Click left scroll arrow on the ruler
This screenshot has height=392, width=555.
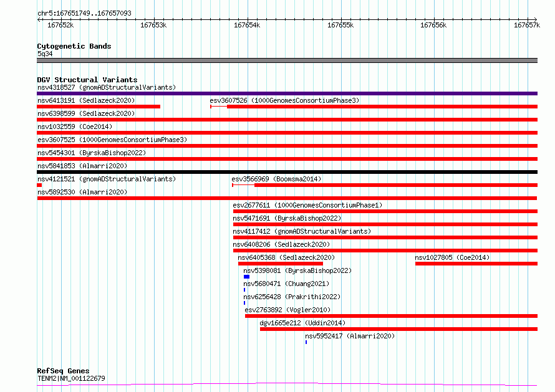[x=39, y=20]
